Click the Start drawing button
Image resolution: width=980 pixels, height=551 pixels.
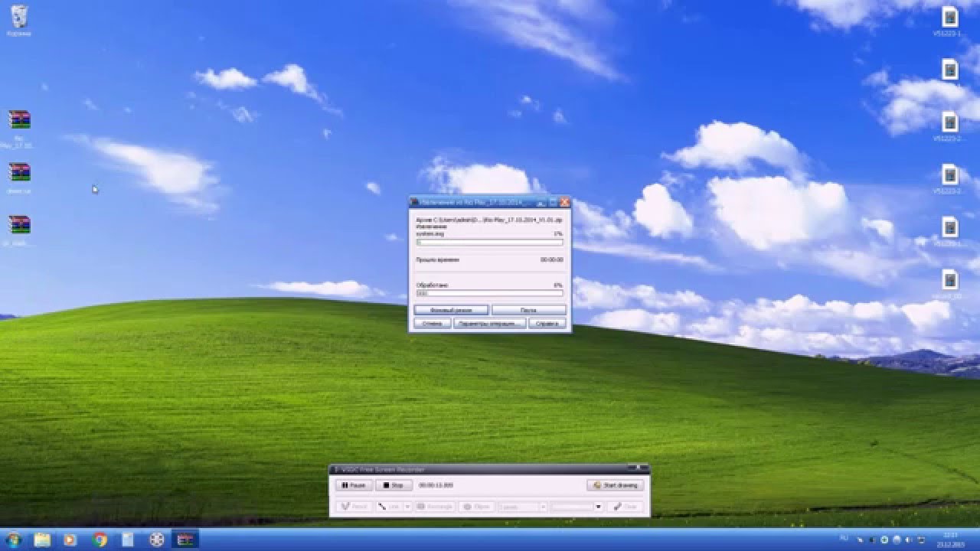point(616,485)
